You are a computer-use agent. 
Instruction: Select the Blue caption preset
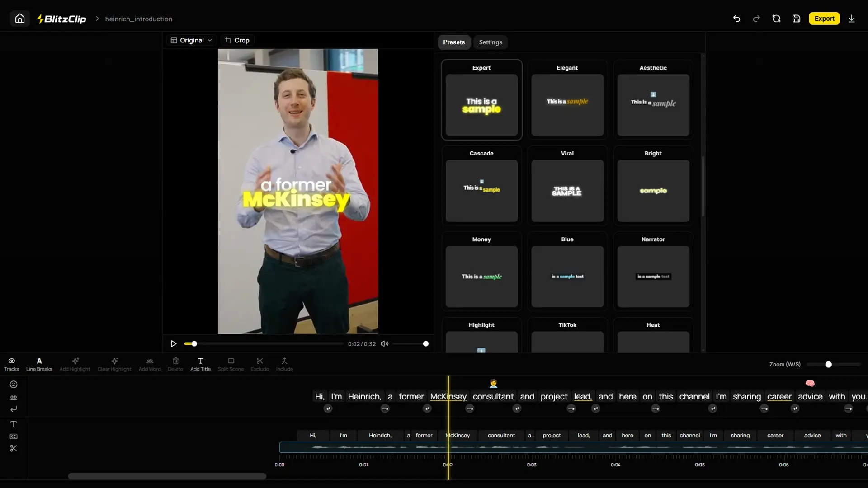567,271
